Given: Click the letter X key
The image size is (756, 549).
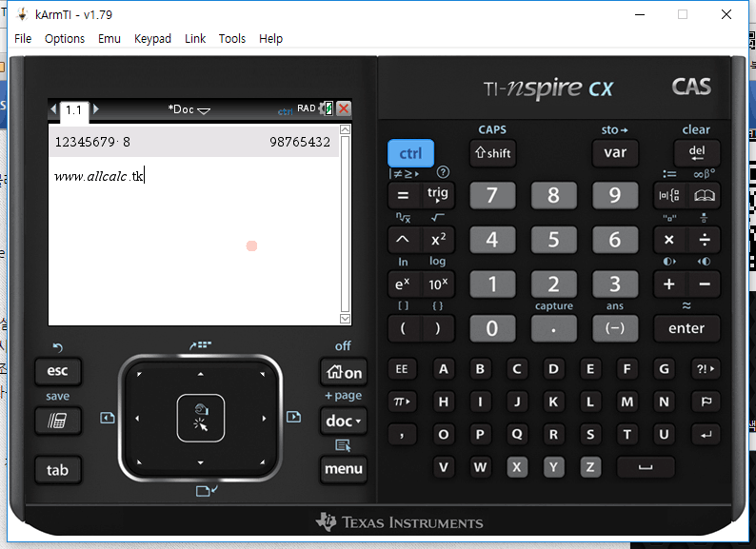Looking at the screenshot, I should pos(516,467).
